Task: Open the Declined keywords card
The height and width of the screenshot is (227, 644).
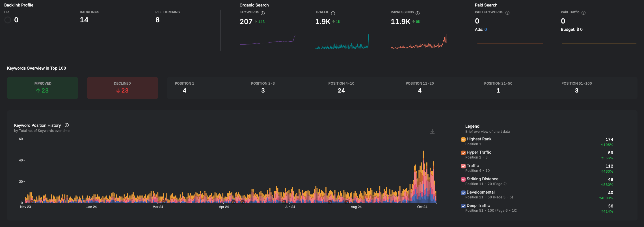Action: tap(122, 88)
